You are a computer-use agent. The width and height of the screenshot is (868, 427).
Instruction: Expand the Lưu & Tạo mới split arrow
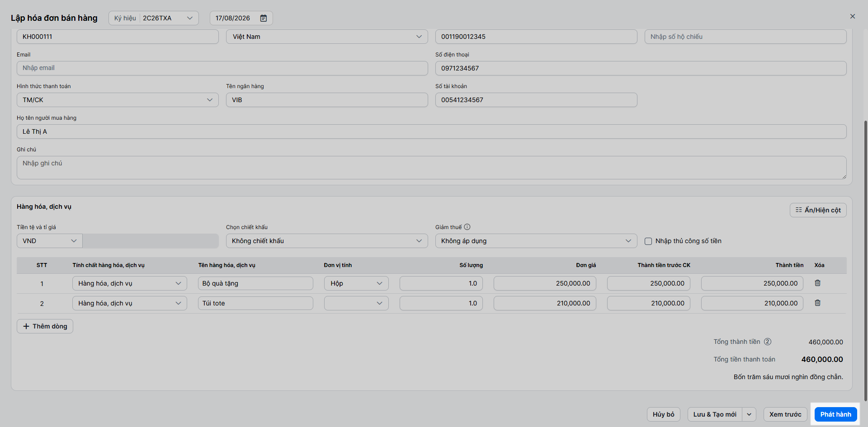[x=749, y=414]
